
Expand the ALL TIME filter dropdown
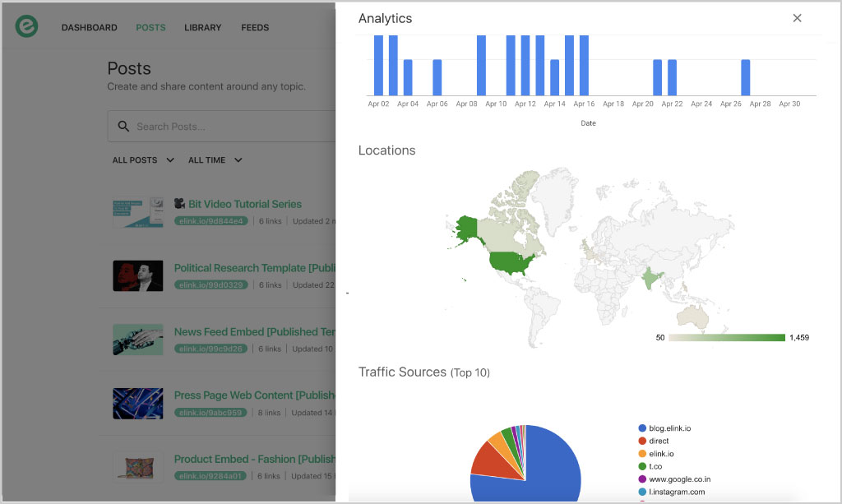215,160
